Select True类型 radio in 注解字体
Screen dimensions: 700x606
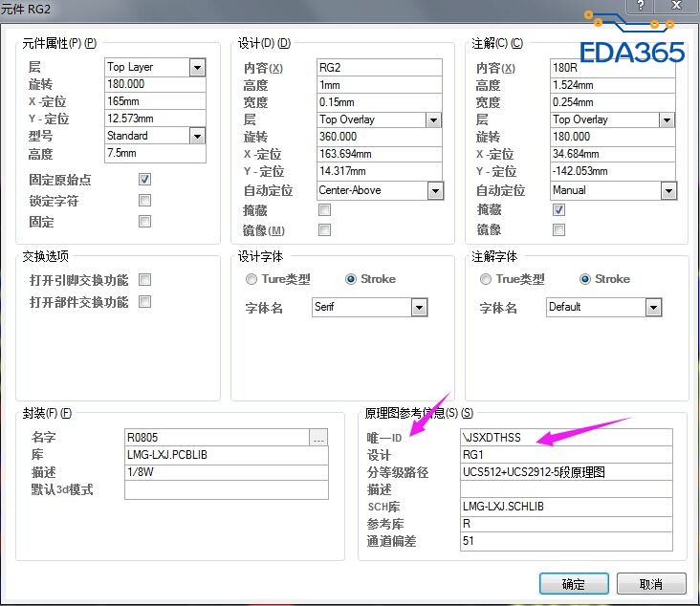485,279
